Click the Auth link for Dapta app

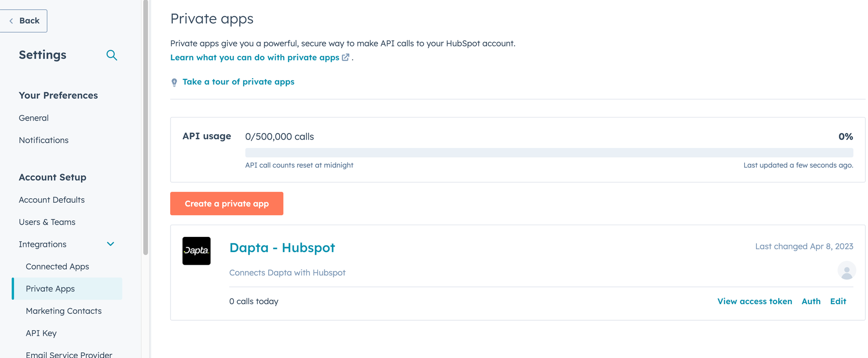811,301
